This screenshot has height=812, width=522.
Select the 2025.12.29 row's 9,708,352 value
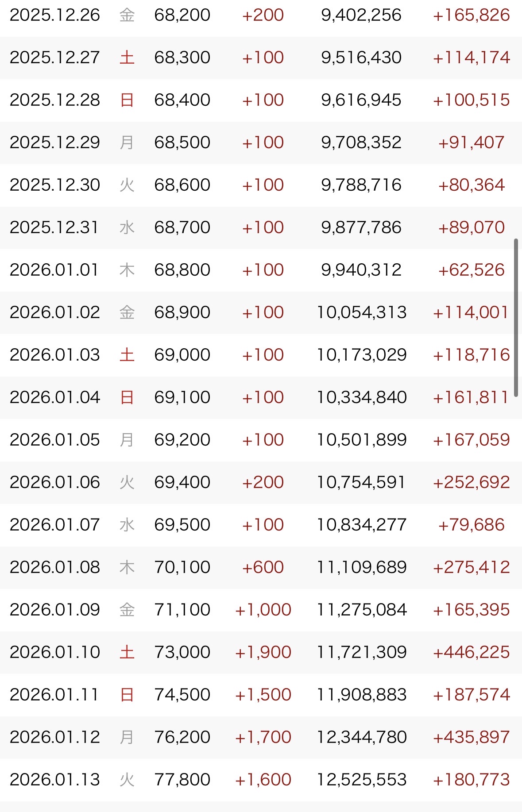(x=361, y=142)
